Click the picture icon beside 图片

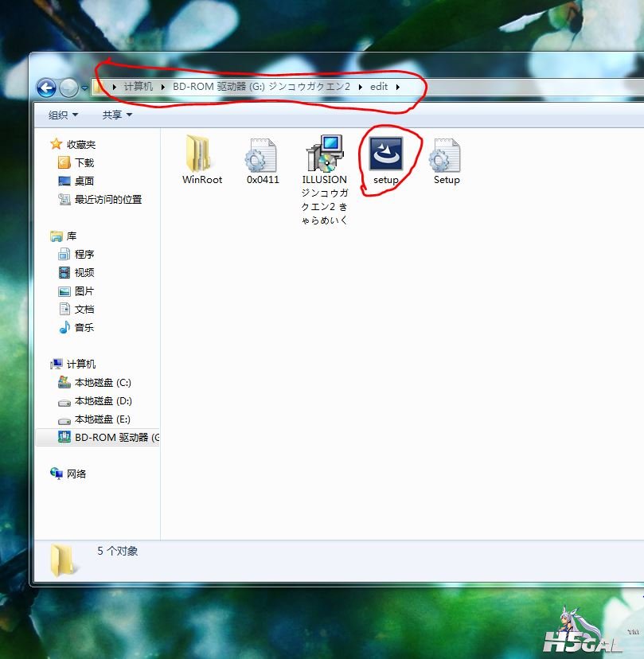[64, 291]
